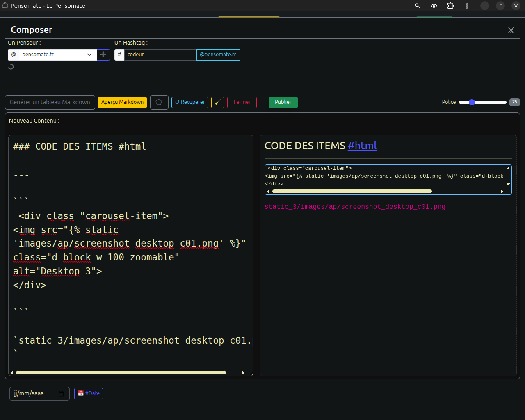Open the three-dot menu in the title bar
The height and width of the screenshot is (420, 525).
coord(467,6)
